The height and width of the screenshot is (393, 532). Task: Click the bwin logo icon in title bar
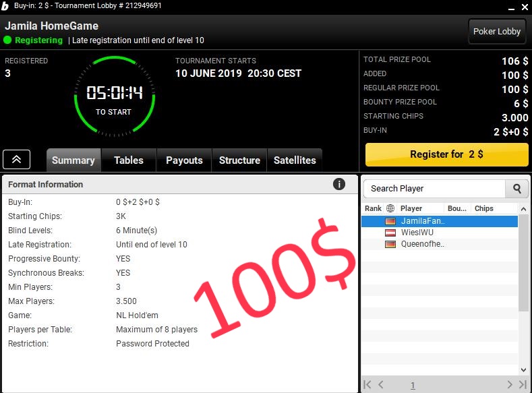(5, 6)
